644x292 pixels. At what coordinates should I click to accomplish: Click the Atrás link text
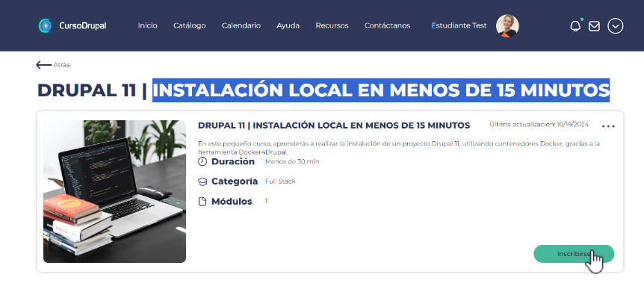click(61, 65)
